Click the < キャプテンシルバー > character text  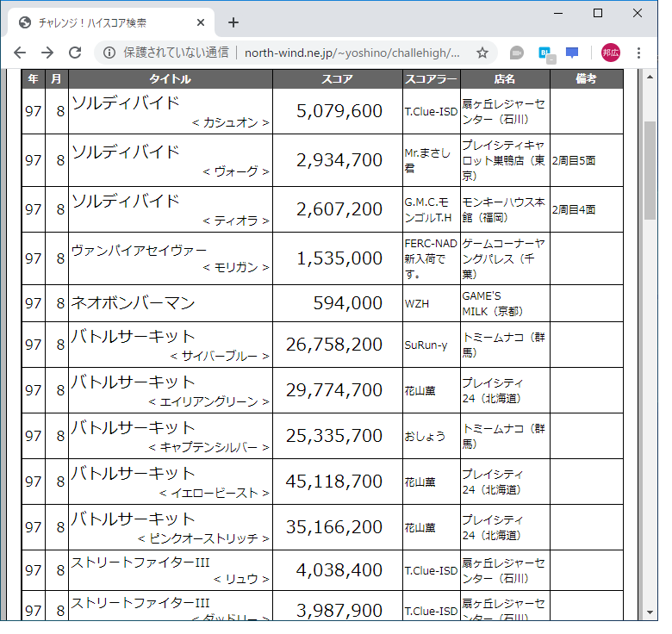click(208, 447)
